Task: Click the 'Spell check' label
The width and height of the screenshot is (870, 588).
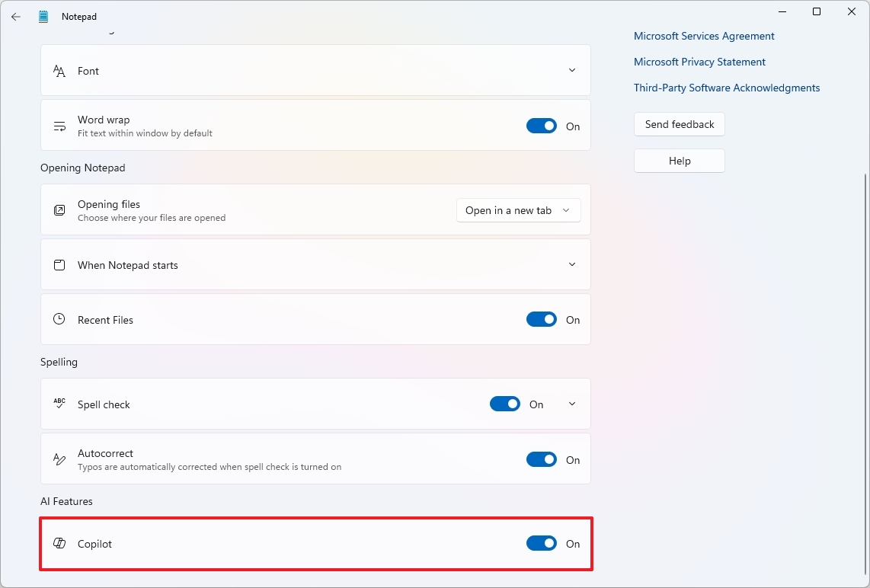Action: tap(104, 405)
